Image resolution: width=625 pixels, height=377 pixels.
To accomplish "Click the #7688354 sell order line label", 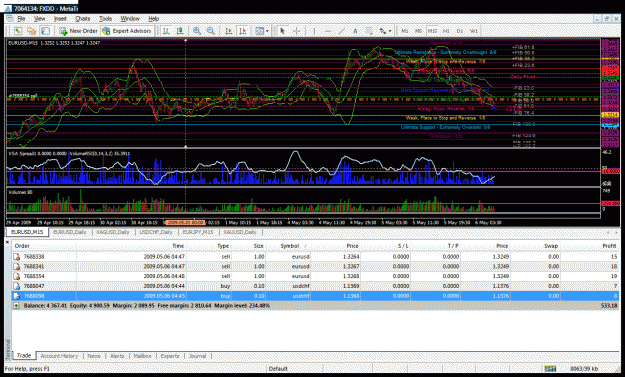I will (23, 96).
